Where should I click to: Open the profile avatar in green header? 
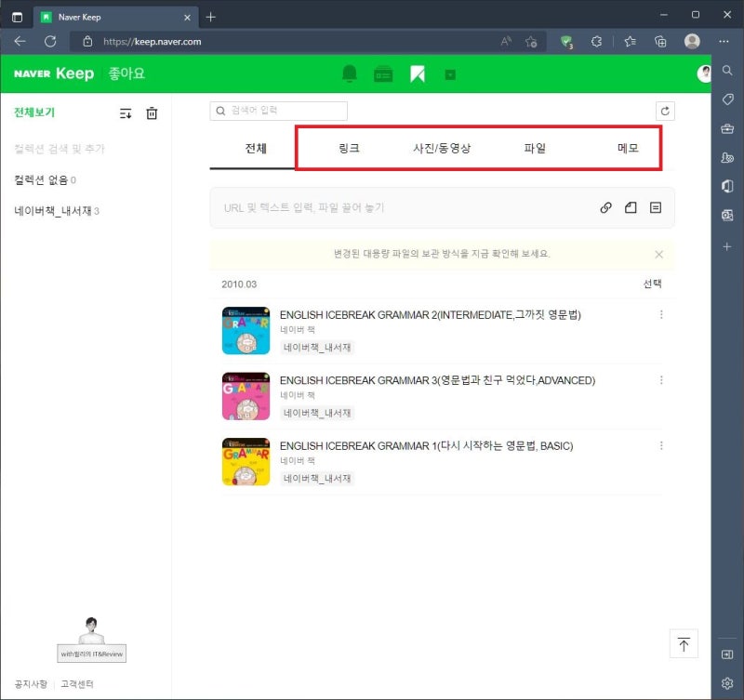705,73
